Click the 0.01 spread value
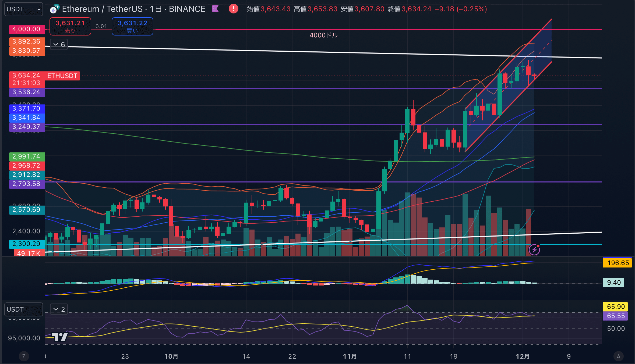 point(101,26)
